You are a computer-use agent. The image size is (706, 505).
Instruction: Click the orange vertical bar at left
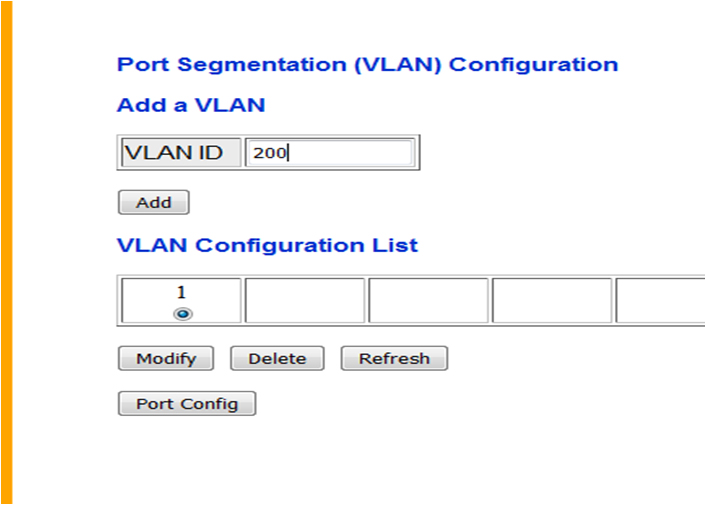7,250
